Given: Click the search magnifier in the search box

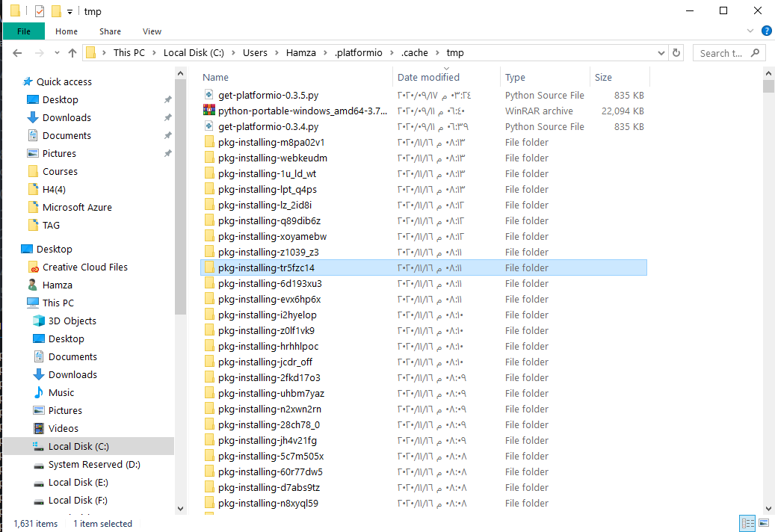Looking at the screenshot, I should coord(755,52).
